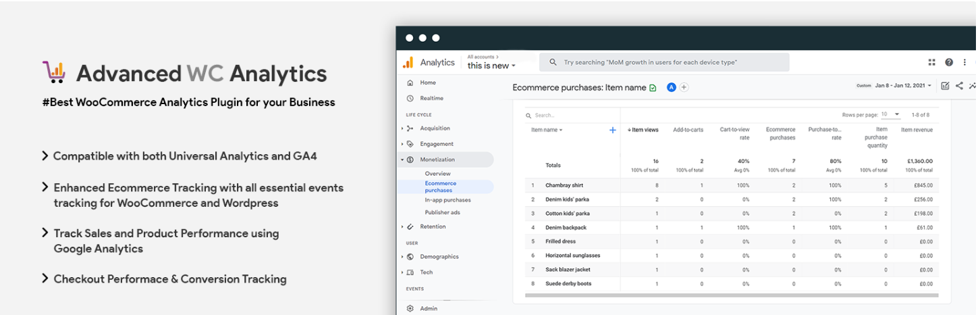This screenshot has height=315, width=980.
Task: Go to Home in sidebar
Action: click(428, 82)
